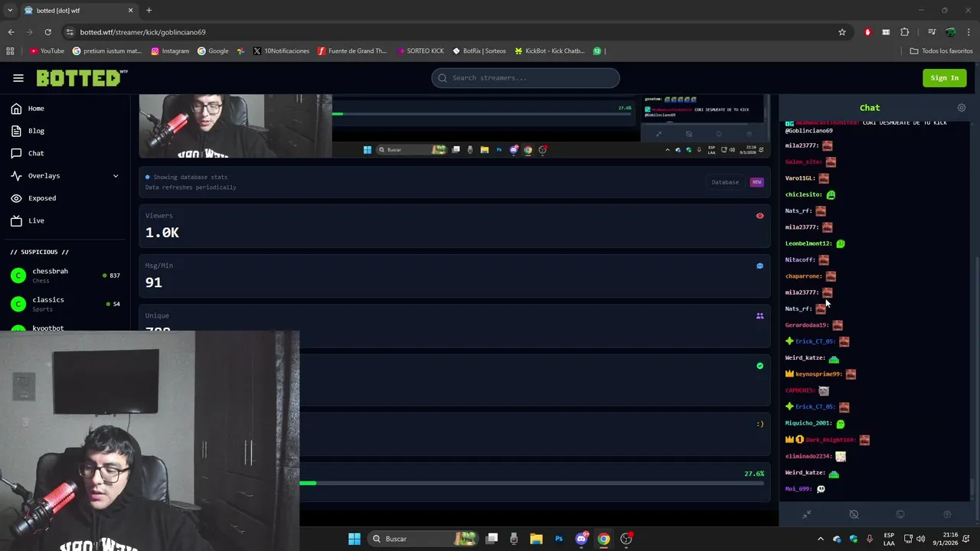
Task: Click the Database button in stats header
Action: [x=725, y=182]
